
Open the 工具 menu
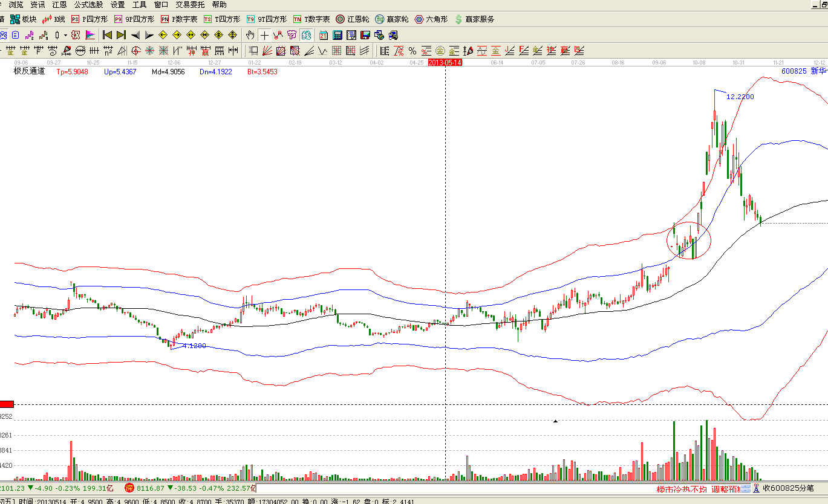coord(139,4)
